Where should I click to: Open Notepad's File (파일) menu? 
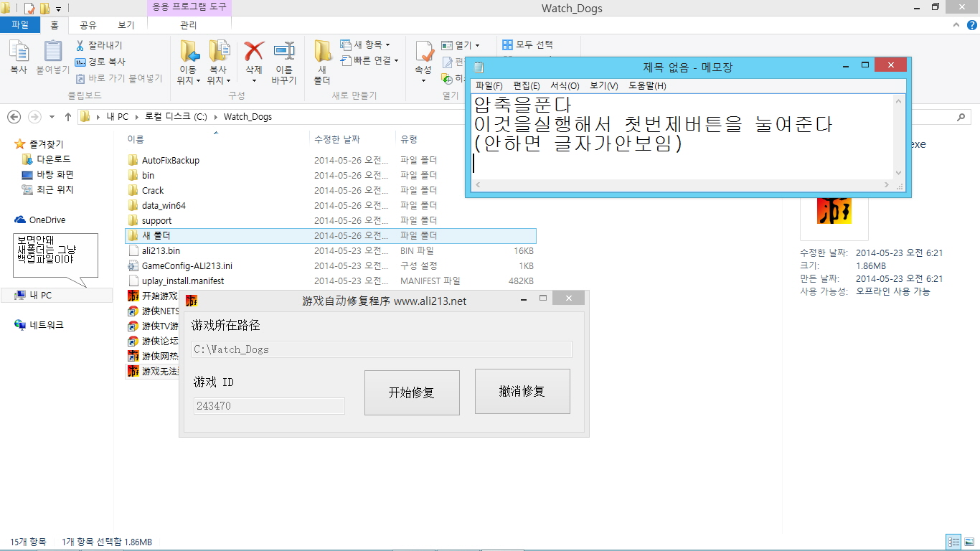tap(489, 86)
